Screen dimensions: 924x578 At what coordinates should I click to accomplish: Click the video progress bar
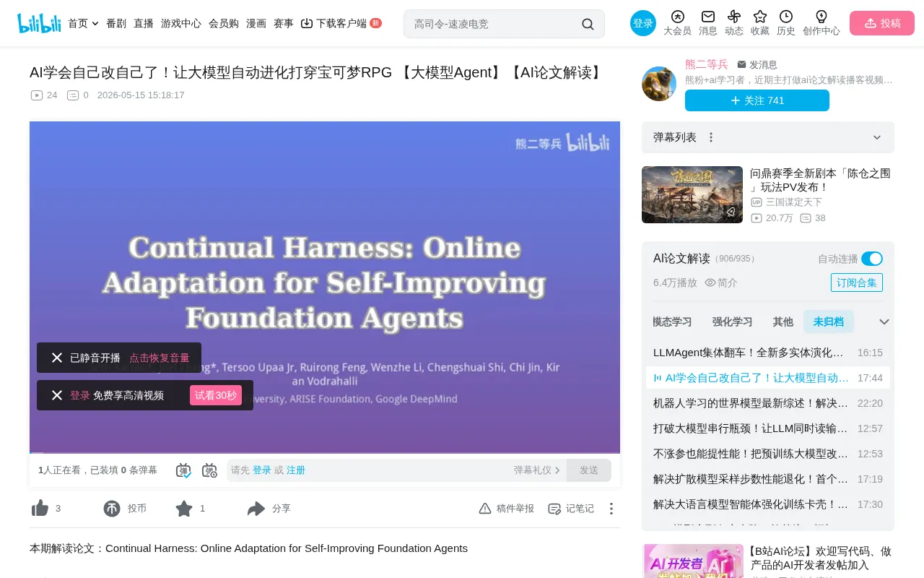325,452
